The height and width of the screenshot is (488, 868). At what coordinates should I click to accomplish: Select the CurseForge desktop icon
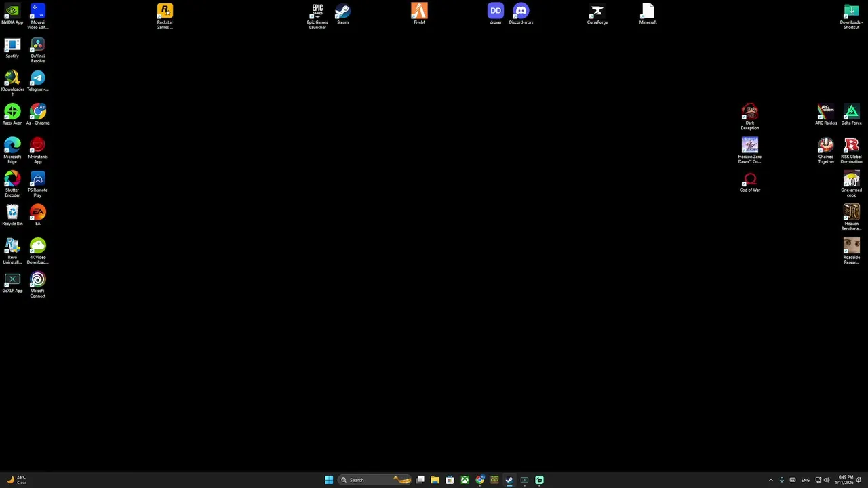(x=597, y=14)
